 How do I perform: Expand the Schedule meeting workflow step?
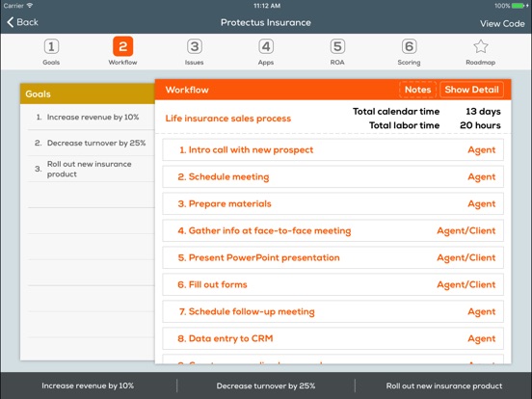[332, 176]
